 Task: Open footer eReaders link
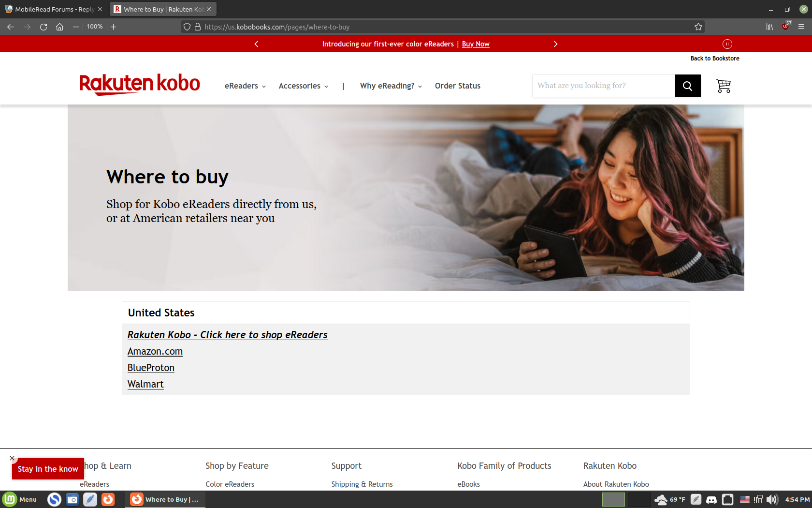tap(94, 484)
